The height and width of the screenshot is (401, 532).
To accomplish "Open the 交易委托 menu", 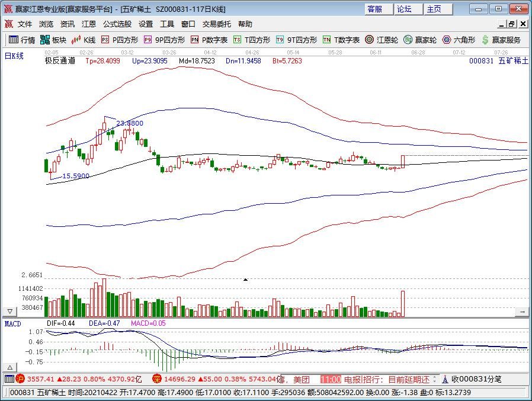I will (x=217, y=24).
